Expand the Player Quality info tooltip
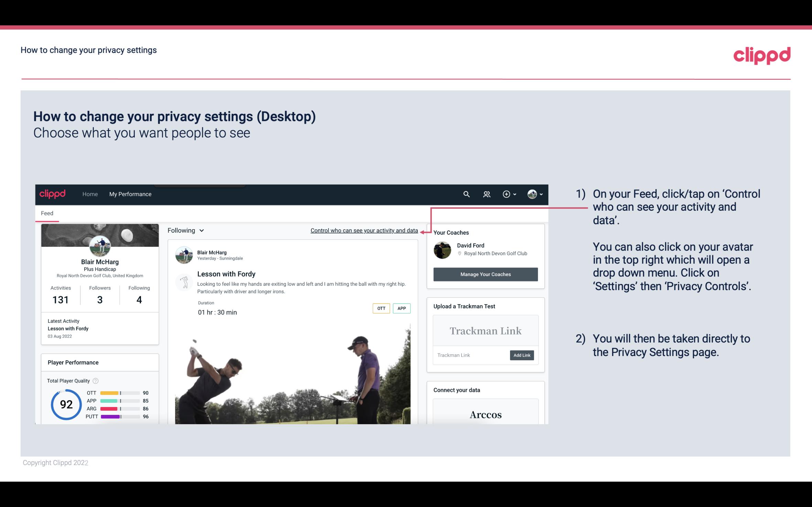 click(96, 380)
